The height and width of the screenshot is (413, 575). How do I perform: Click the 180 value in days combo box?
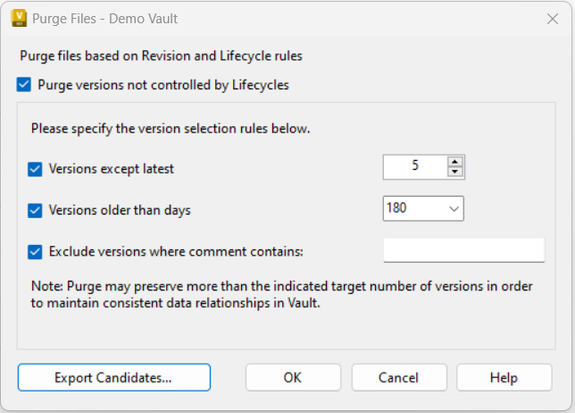[x=396, y=208]
